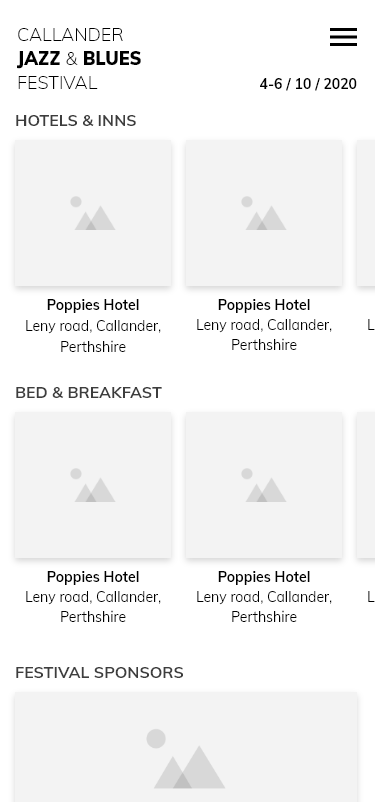
Task: Click first Bed & Breakfast address text
Action: (93, 607)
